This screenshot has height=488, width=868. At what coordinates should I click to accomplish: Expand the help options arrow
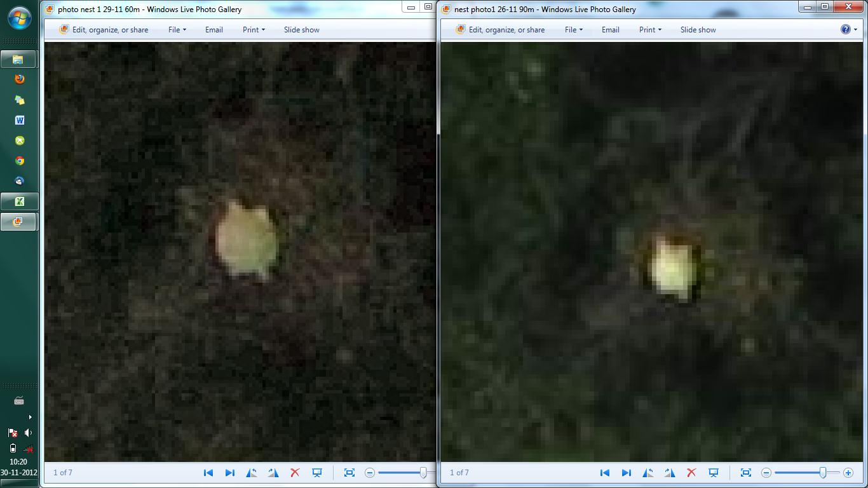[x=855, y=30]
